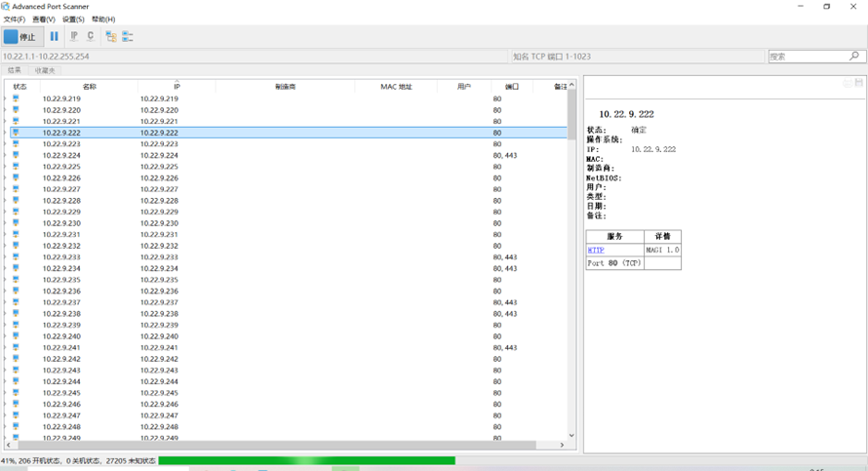Expand the 10.22.9.220 row
The image size is (868, 471).
point(6,110)
